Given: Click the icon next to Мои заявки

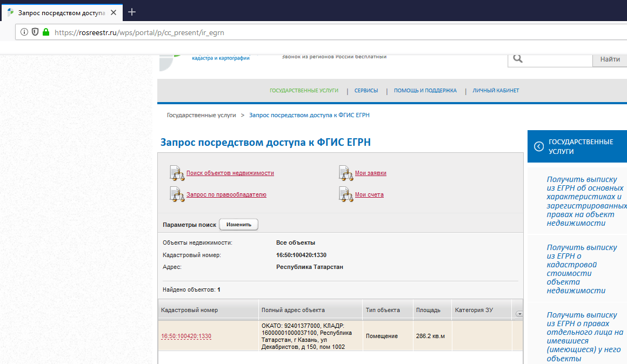Looking at the screenshot, I should tap(346, 173).
